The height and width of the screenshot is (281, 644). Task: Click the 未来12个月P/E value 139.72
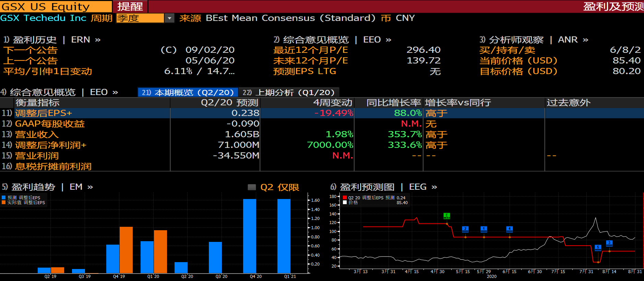click(424, 61)
